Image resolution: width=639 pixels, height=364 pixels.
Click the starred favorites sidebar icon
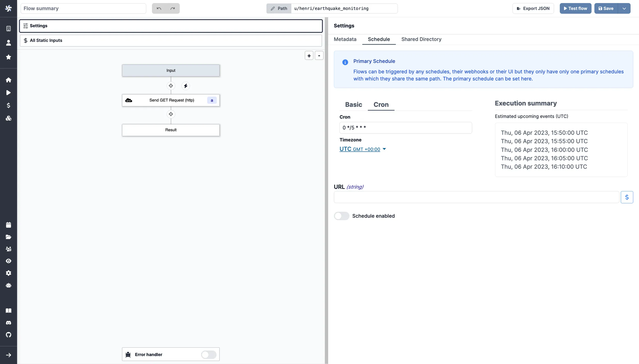pyautogui.click(x=8, y=57)
